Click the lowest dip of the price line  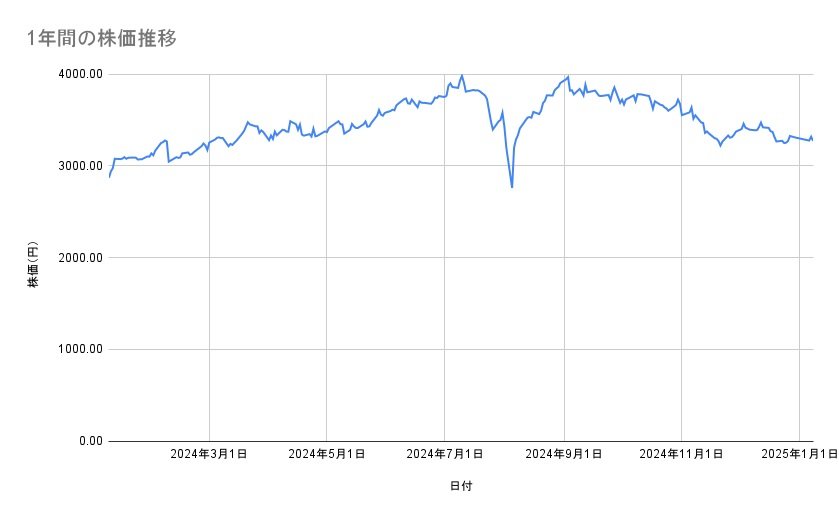(512, 187)
